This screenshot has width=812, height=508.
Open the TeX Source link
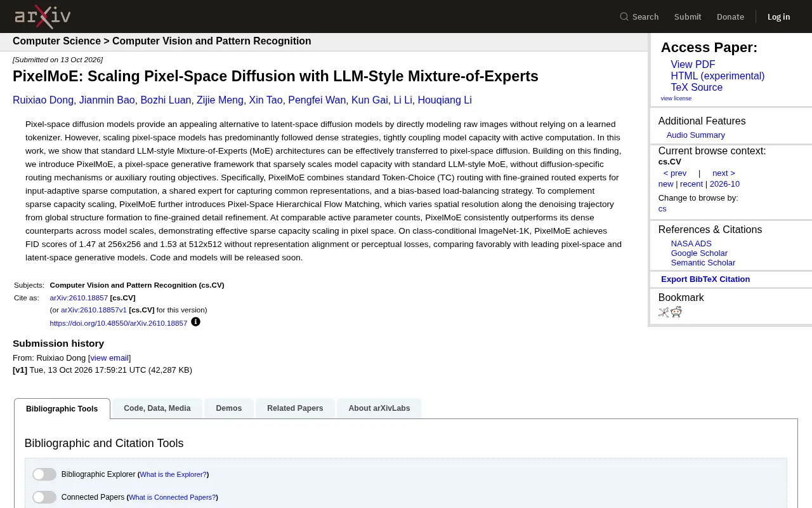(697, 88)
